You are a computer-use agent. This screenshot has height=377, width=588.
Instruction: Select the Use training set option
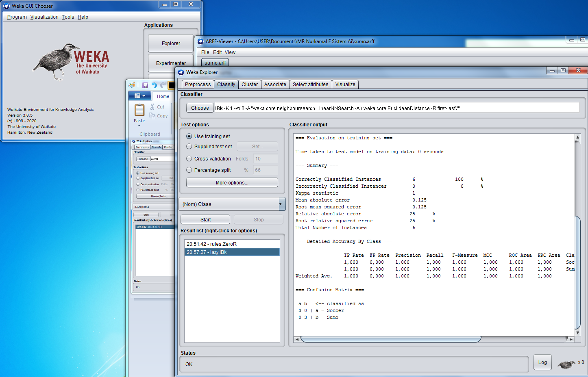coord(189,136)
